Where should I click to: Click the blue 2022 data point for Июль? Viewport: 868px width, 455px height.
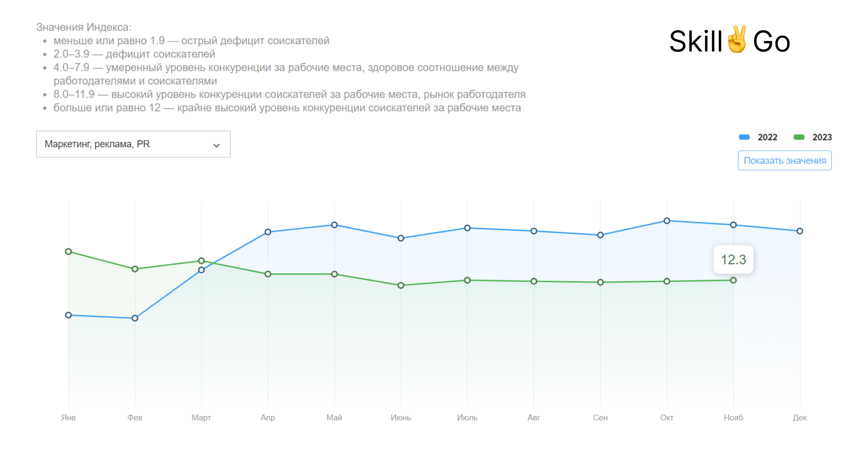[467, 228]
